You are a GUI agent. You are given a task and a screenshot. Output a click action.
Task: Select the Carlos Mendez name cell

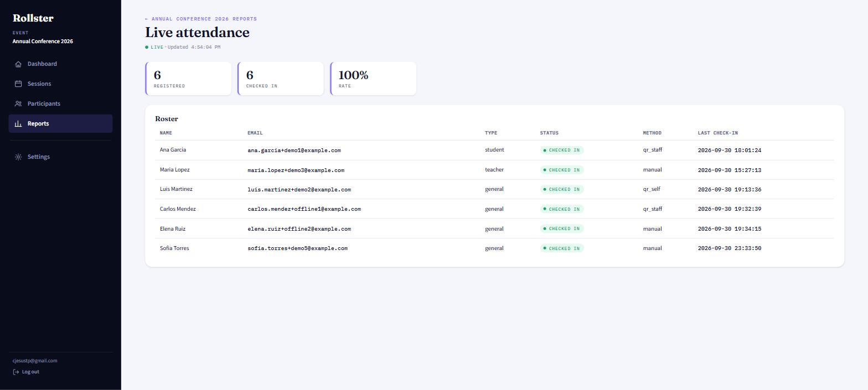click(178, 209)
